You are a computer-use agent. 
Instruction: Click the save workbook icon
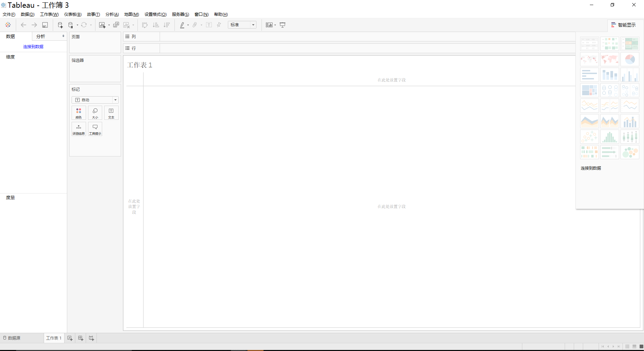tap(45, 25)
